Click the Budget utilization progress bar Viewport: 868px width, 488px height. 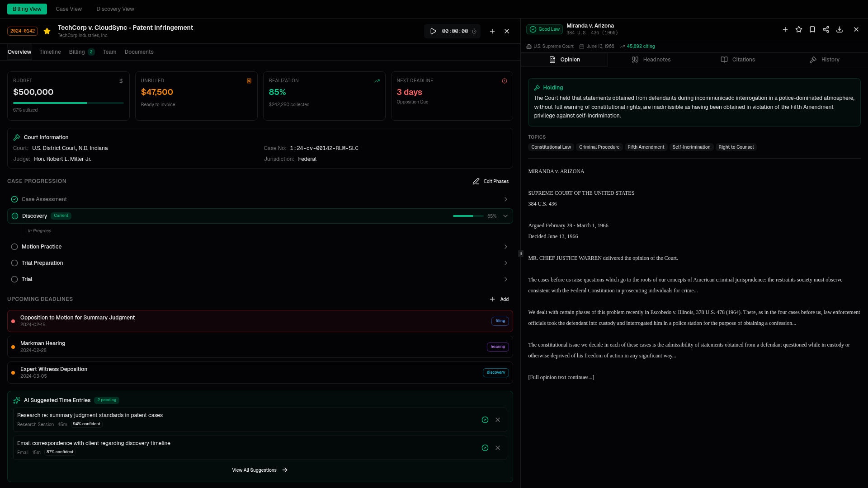pos(68,103)
